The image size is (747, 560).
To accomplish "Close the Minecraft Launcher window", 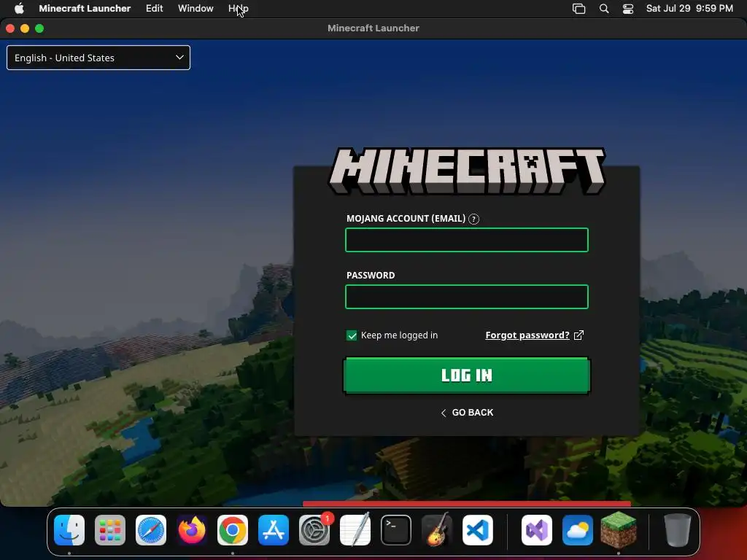I will tap(10, 28).
